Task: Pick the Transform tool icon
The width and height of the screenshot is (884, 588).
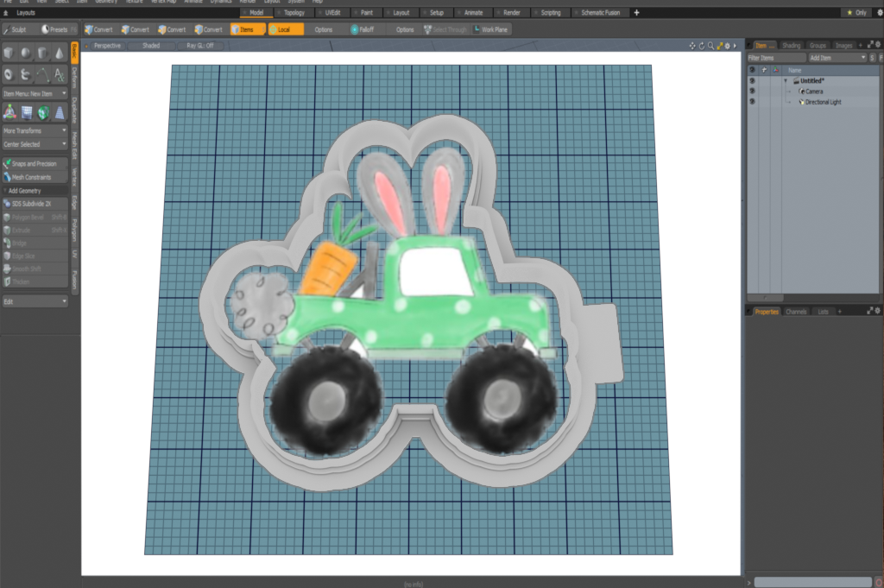Action: pos(9,112)
